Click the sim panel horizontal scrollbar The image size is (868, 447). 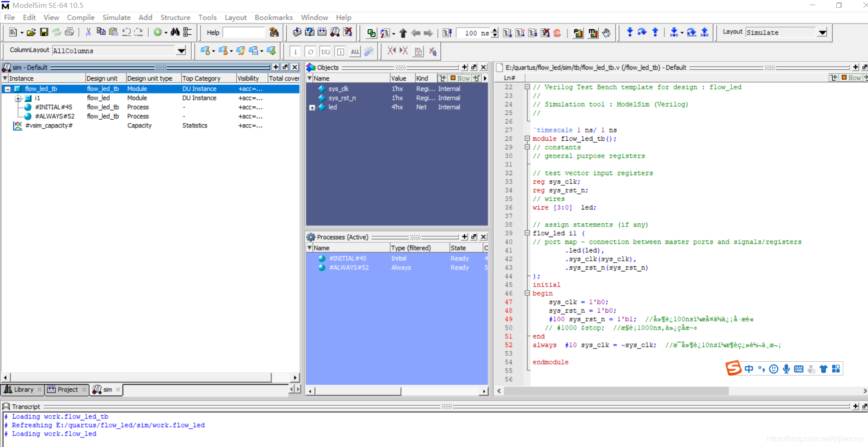pyautogui.click(x=141, y=378)
